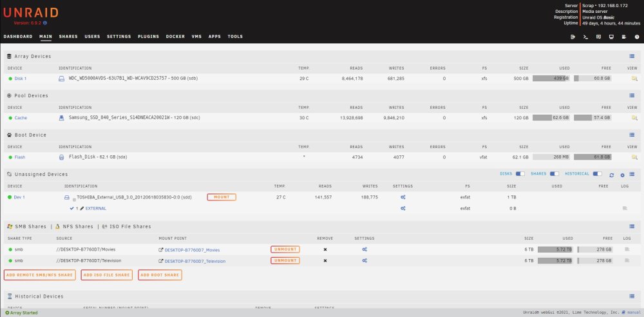Open the Apps tab
The height and width of the screenshot is (317, 644).
[x=214, y=37]
